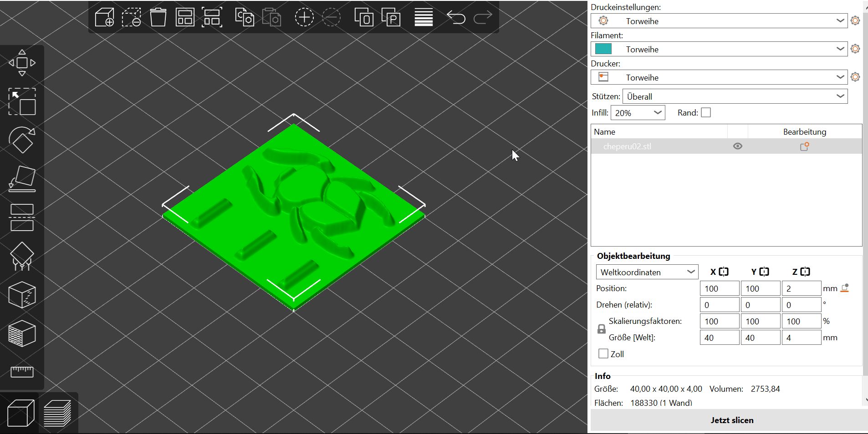Click the teal filament color swatch

[603, 49]
